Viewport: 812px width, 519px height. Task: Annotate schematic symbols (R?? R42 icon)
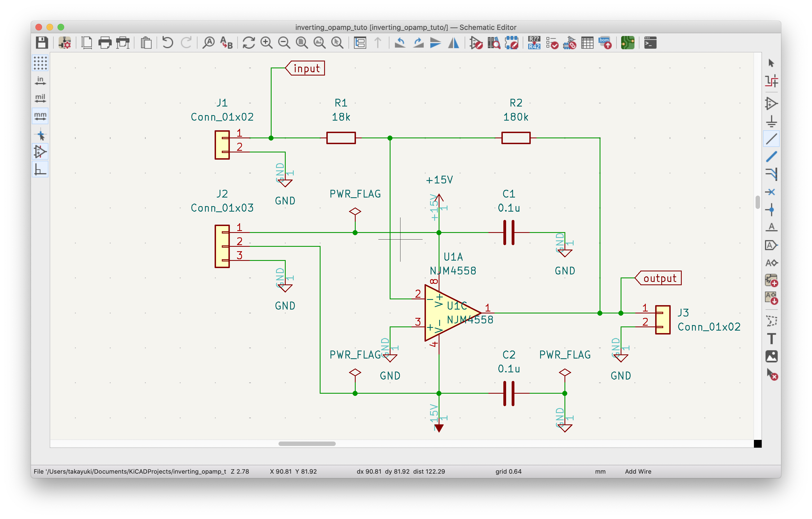(534, 43)
